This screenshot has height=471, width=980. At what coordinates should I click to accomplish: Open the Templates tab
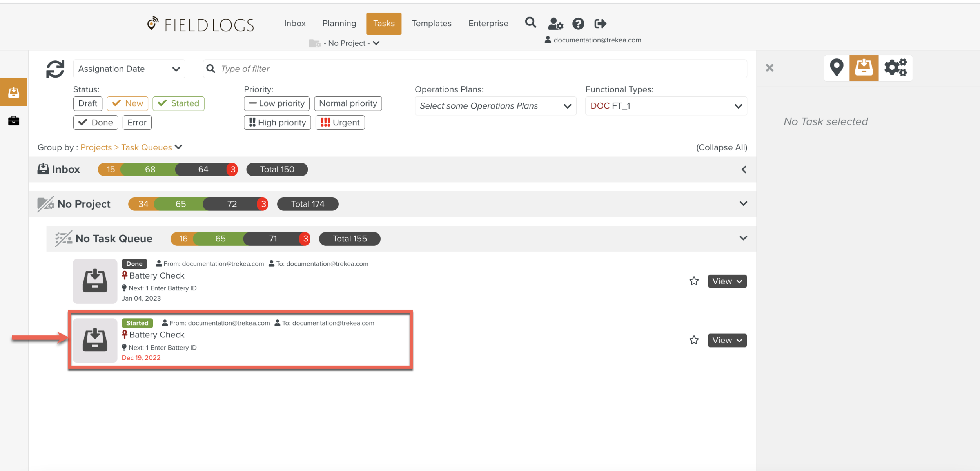point(431,24)
